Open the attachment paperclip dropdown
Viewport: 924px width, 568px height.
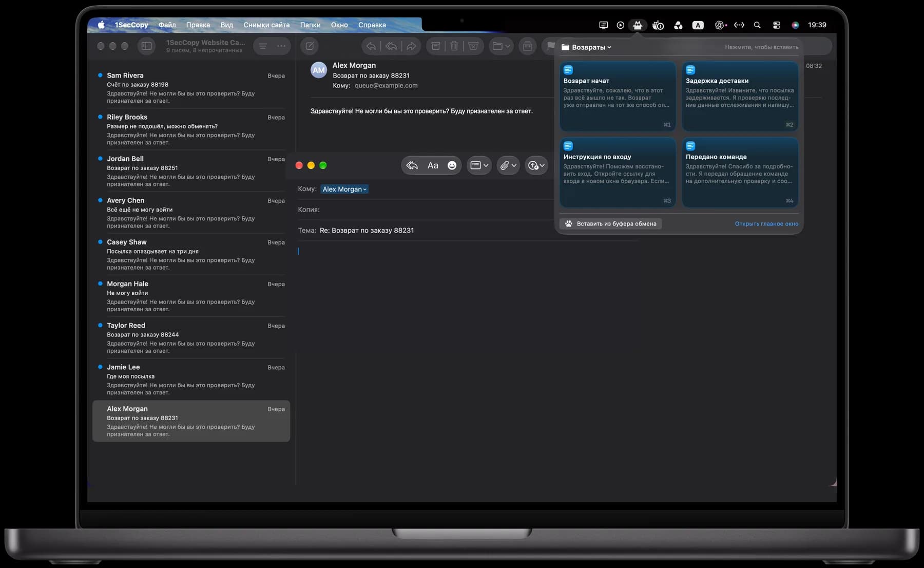click(x=508, y=165)
